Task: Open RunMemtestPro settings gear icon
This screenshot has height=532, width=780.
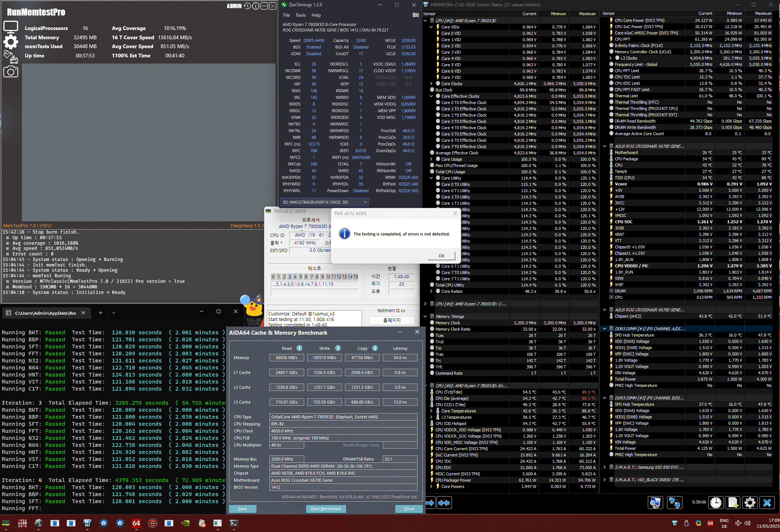Action: point(11,42)
